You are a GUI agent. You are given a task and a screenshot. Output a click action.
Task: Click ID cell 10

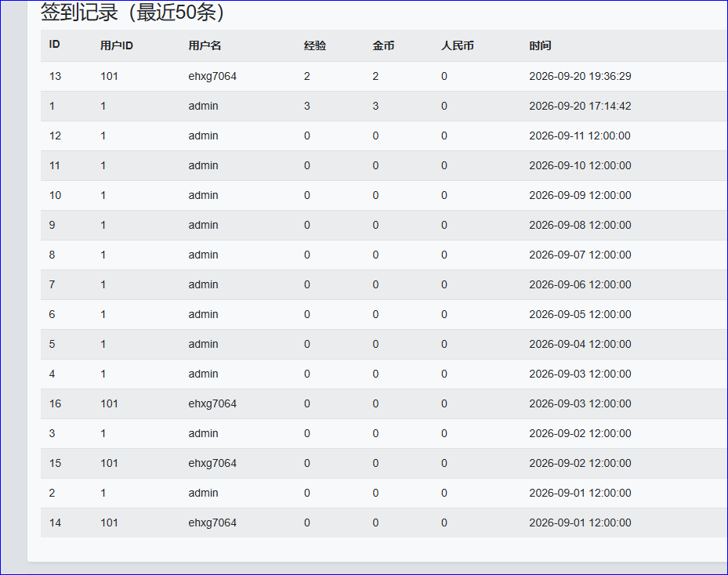tap(56, 195)
